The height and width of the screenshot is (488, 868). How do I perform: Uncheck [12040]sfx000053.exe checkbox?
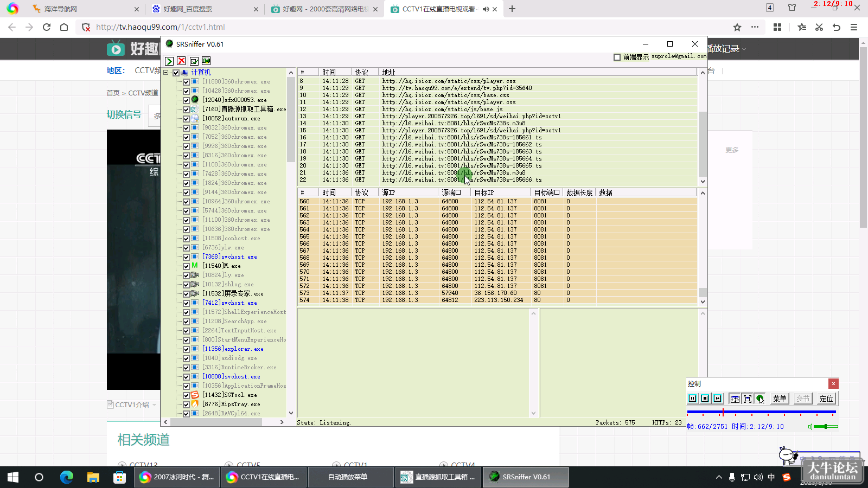coord(186,100)
